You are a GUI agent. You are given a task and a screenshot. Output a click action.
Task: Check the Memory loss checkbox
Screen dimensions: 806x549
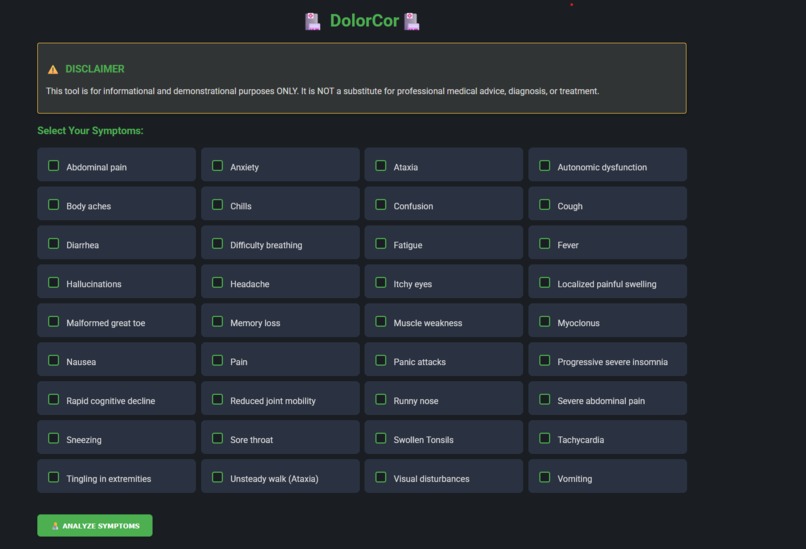[217, 321]
